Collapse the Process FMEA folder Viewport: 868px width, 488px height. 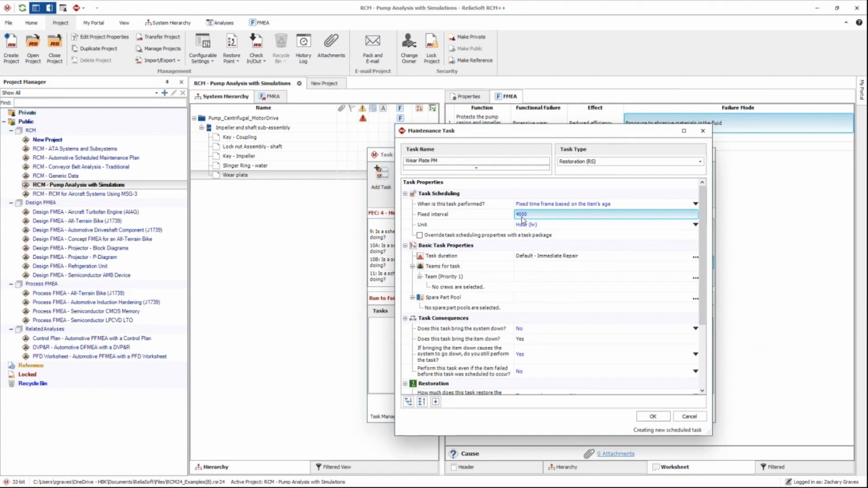click(x=12, y=284)
